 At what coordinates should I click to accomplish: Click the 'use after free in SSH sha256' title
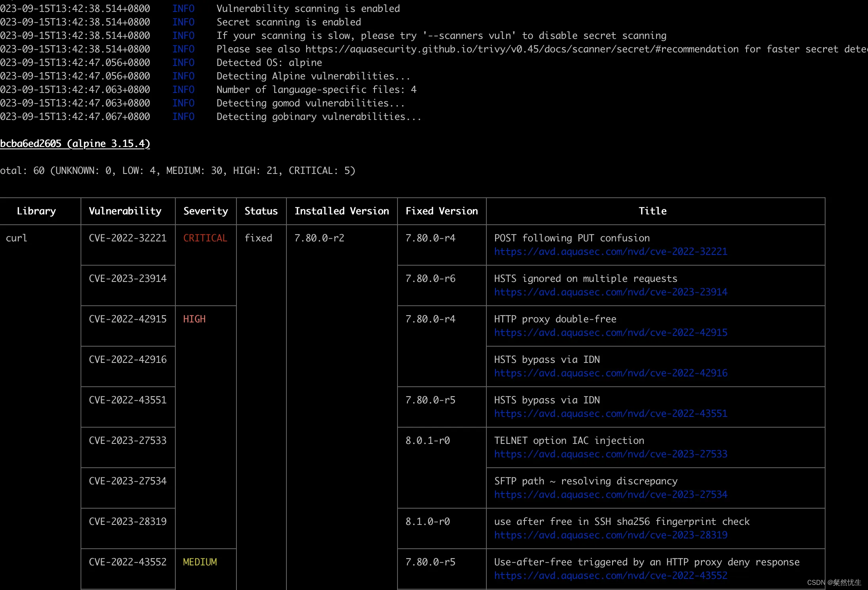(622, 522)
